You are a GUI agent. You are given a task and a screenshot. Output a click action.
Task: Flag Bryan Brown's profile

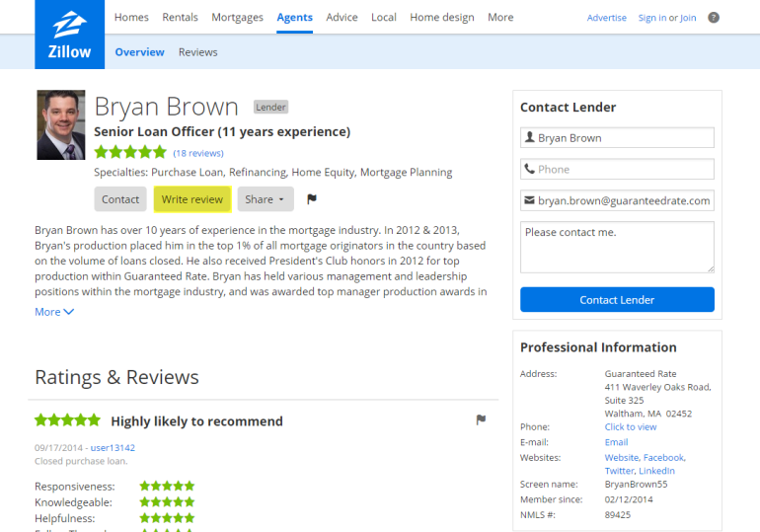tap(312, 199)
